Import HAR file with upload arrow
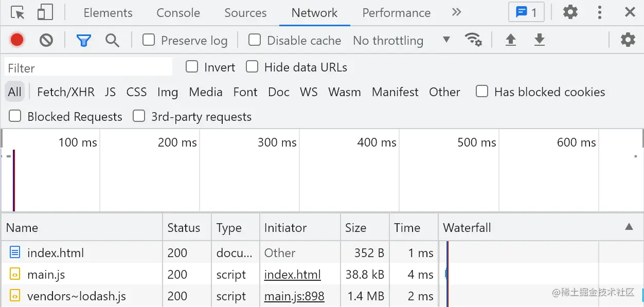This screenshot has height=307, width=644. 510,40
